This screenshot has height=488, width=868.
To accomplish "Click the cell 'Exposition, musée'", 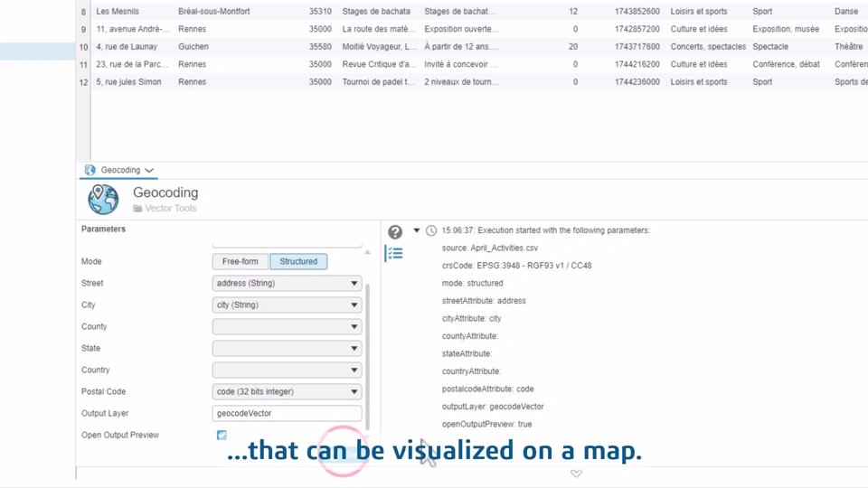I will (x=786, y=29).
